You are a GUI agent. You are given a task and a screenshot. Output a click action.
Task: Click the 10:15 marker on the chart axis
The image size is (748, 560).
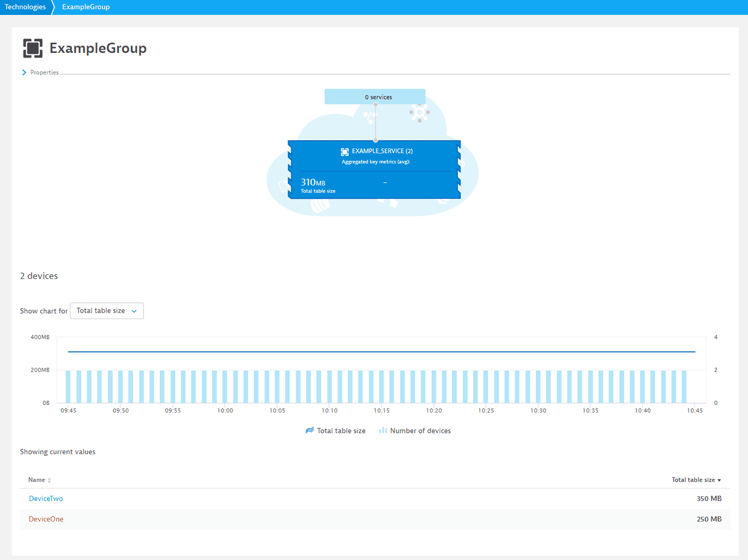click(x=381, y=410)
